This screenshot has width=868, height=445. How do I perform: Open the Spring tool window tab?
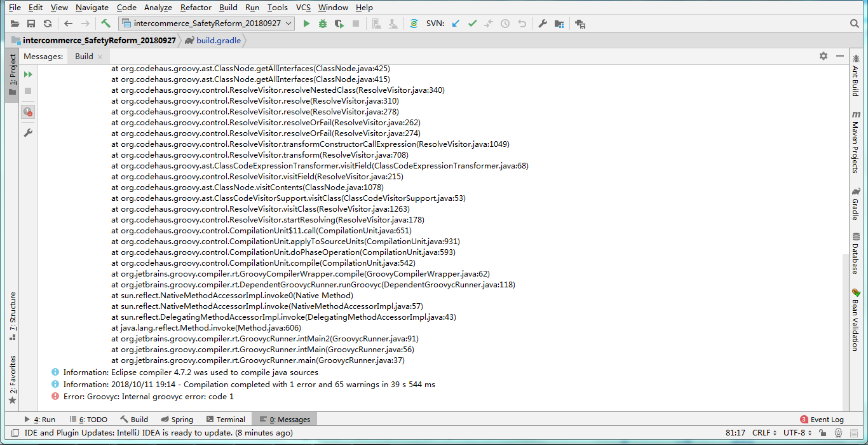(177, 420)
